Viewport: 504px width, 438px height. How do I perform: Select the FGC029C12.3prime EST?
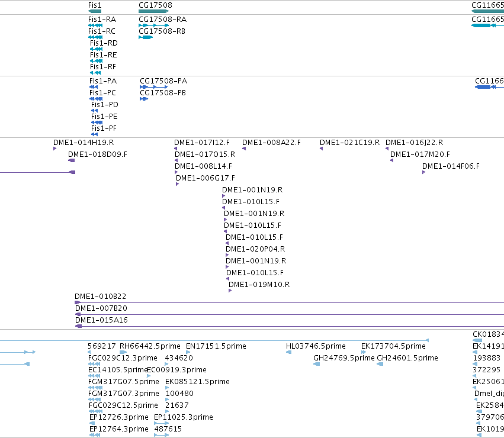[x=95, y=364]
